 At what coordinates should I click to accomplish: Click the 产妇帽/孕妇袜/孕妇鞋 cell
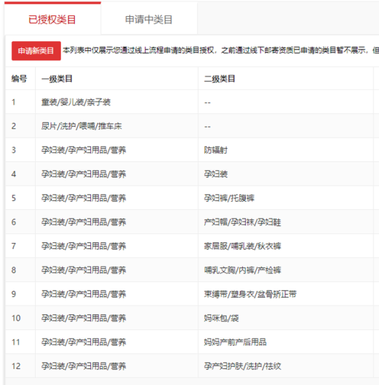click(242, 222)
